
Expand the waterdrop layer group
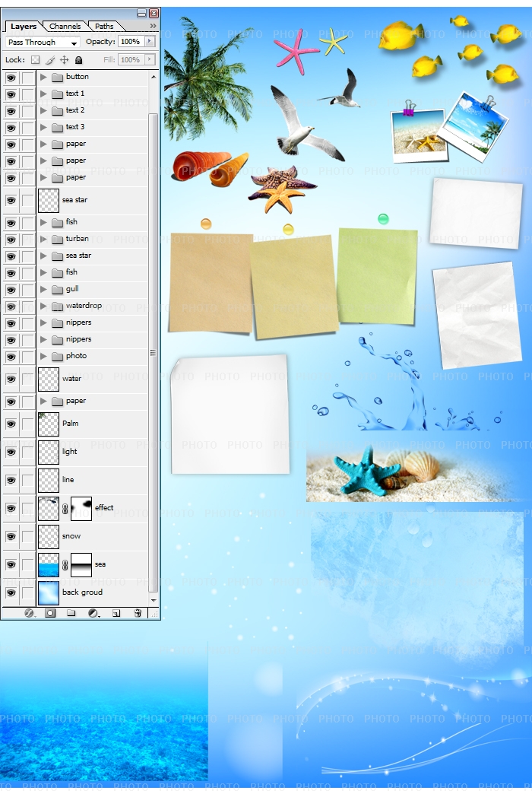point(43,306)
